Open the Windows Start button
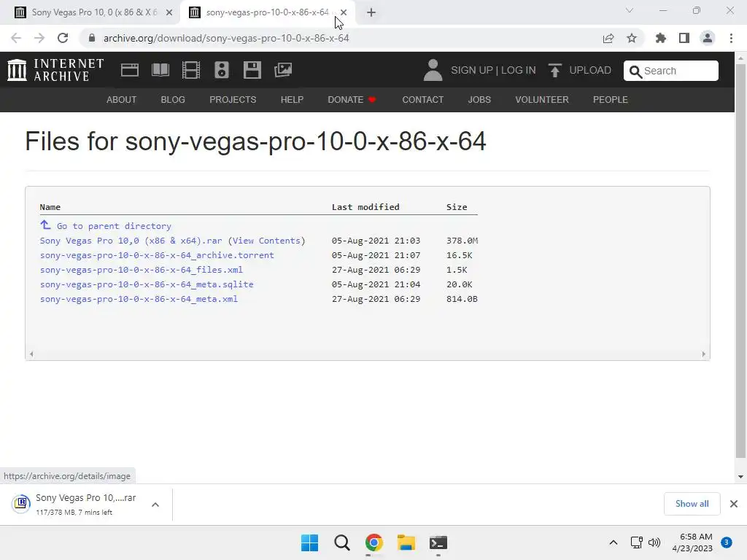Image resolution: width=747 pixels, height=560 pixels. [x=309, y=542]
